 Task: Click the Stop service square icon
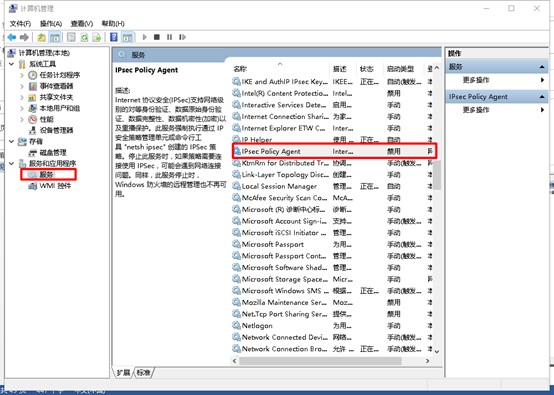[x=157, y=37]
